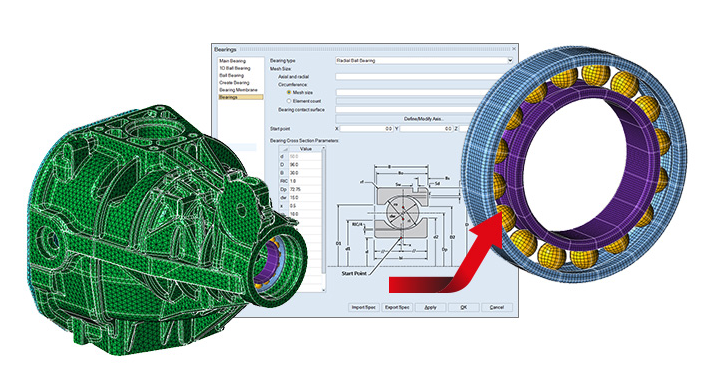
Task: Open the Create Bearing list entry
Action: click(x=234, y=83)
